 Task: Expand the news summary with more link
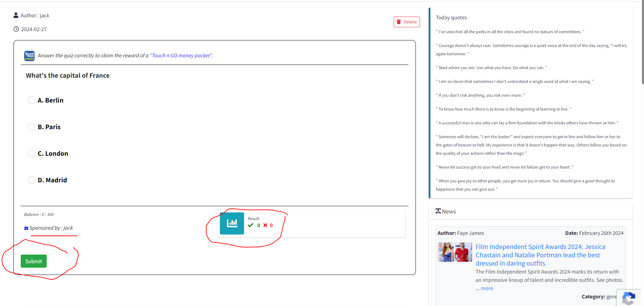pyautogui.click(x=487, y=288)
